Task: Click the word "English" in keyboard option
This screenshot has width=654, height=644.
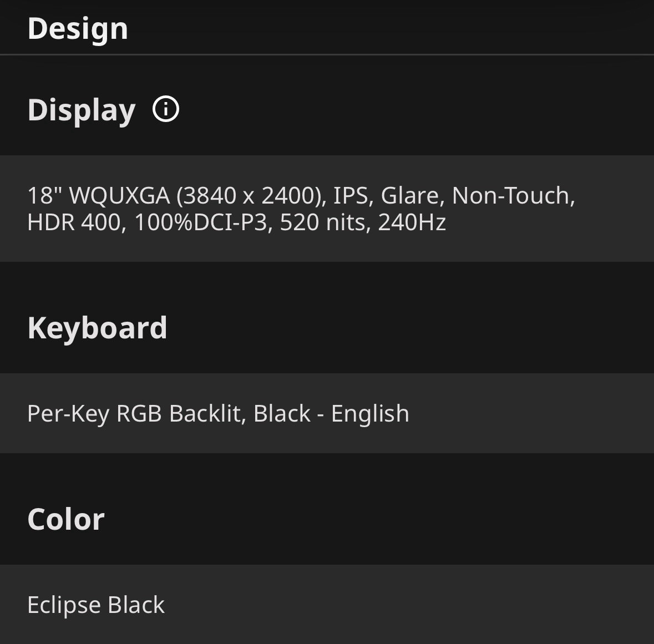Action: [370, 414]
